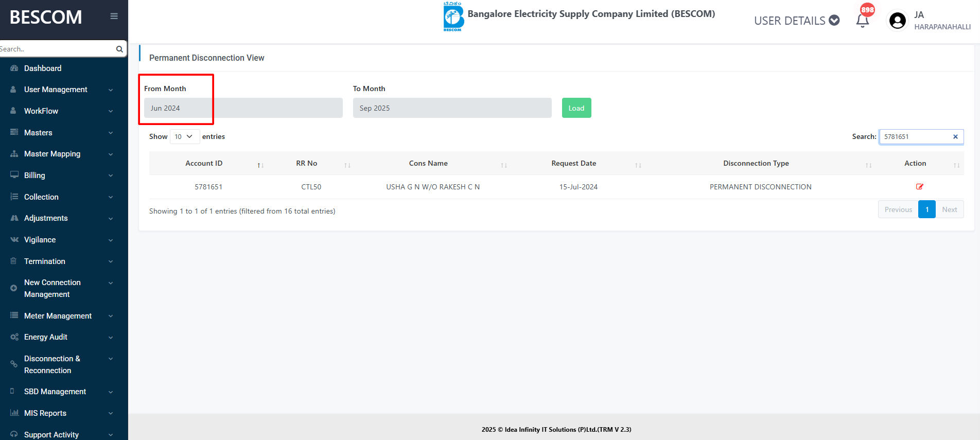The width and height of the screenshot is (980, 440).
Task: Open the USER DETAILS dropdown
Action: pyautogui.click(x=797, y=21)
